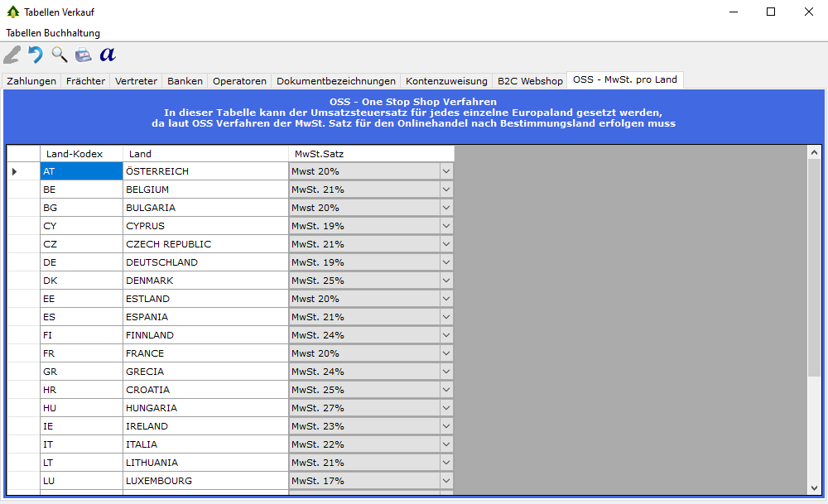This screenshot has width=828, height=504.
Task: Select the B2C Webshop tab
Action: tap(530, 81)
